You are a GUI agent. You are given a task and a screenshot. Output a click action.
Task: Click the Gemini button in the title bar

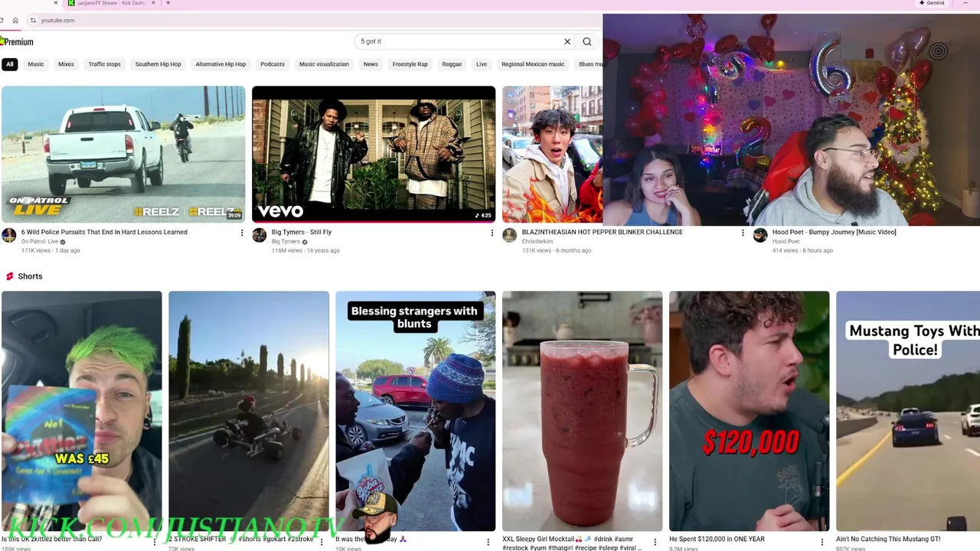[932, 3]
